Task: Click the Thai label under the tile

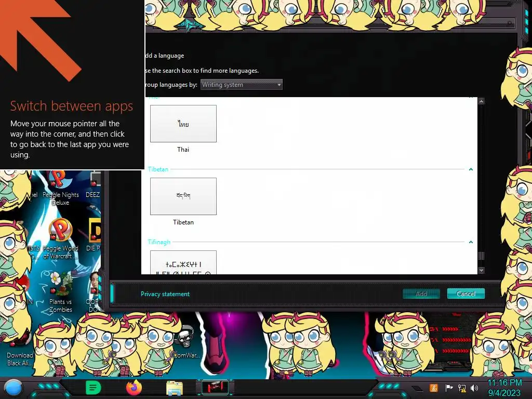Action: point(183,149)
